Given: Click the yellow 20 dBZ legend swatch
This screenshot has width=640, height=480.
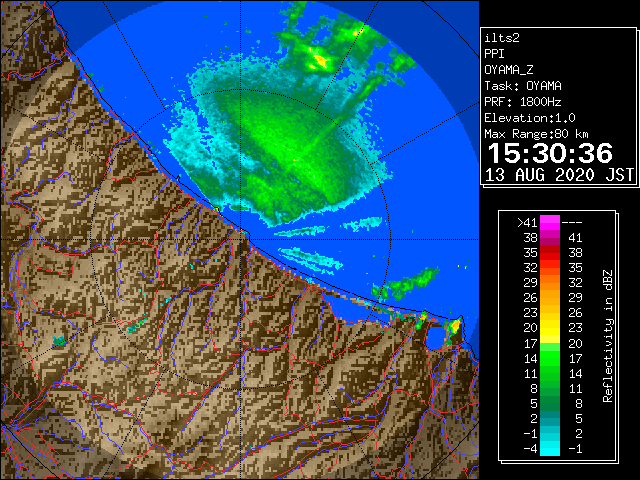Looking at the screenshot, I should (x=550, y=328).
